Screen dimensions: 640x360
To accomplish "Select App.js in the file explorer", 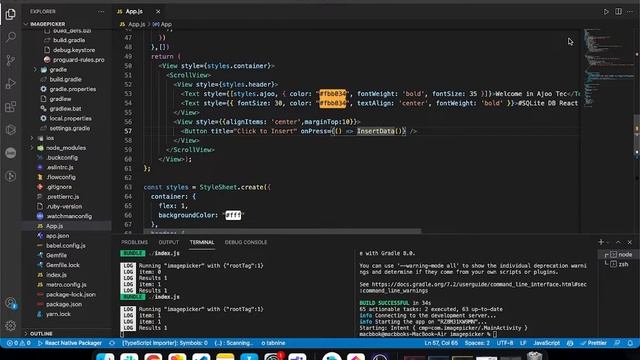I will point(54,226).
